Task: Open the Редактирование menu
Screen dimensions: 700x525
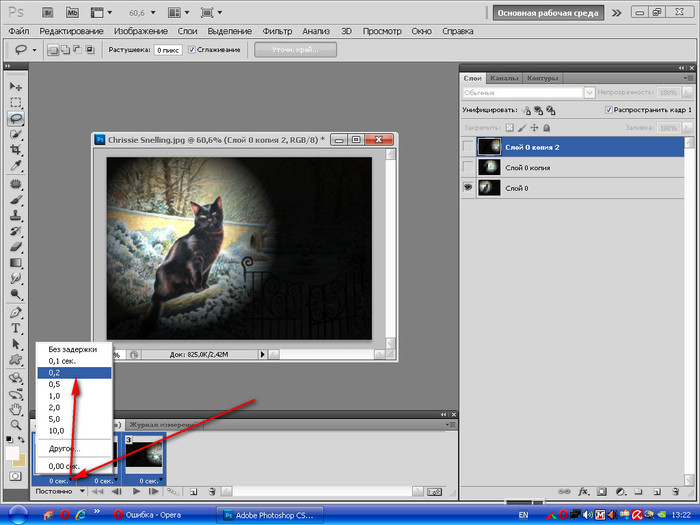Action: (71, 31)
